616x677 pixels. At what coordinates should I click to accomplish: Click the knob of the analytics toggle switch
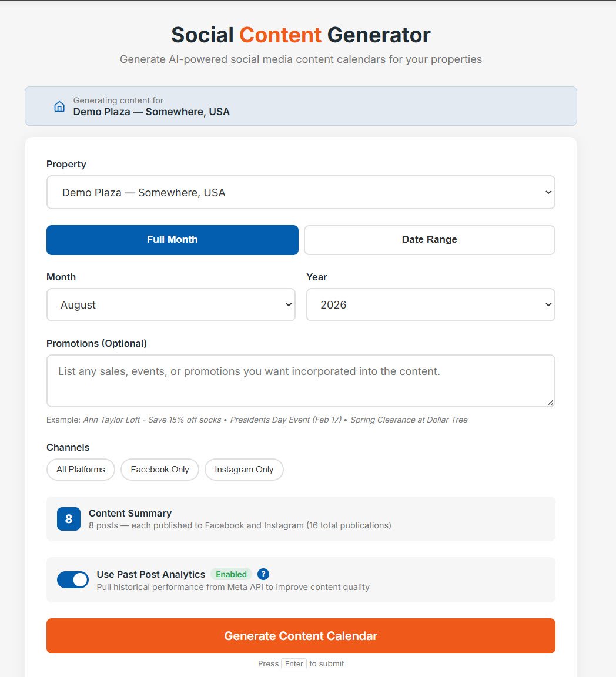(80, 579)
